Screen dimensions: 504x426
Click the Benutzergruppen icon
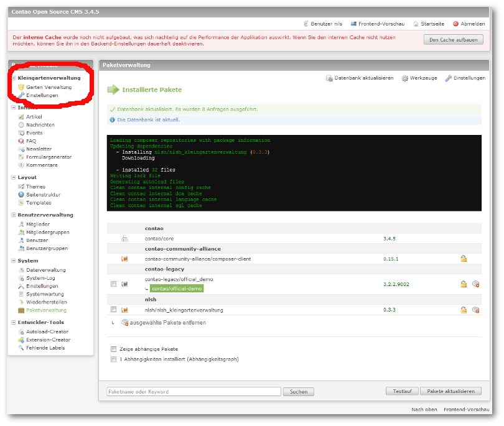tap(21, 248)
